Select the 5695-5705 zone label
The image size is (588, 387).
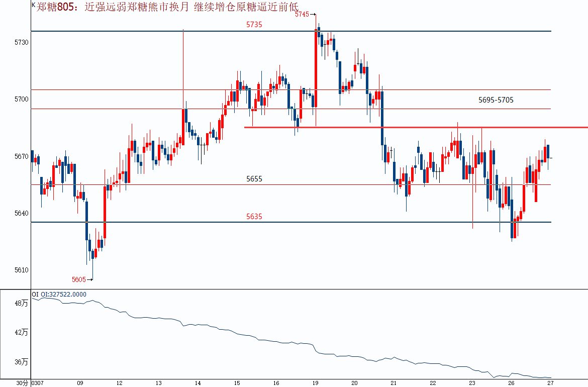pos(496,100)
